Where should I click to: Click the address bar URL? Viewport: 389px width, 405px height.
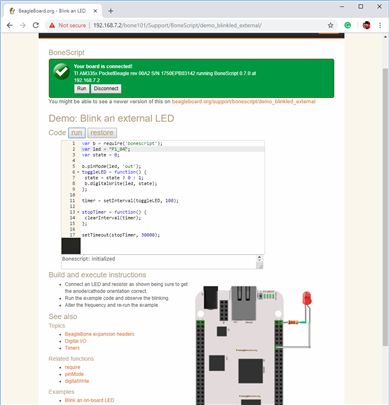point(177,25)
